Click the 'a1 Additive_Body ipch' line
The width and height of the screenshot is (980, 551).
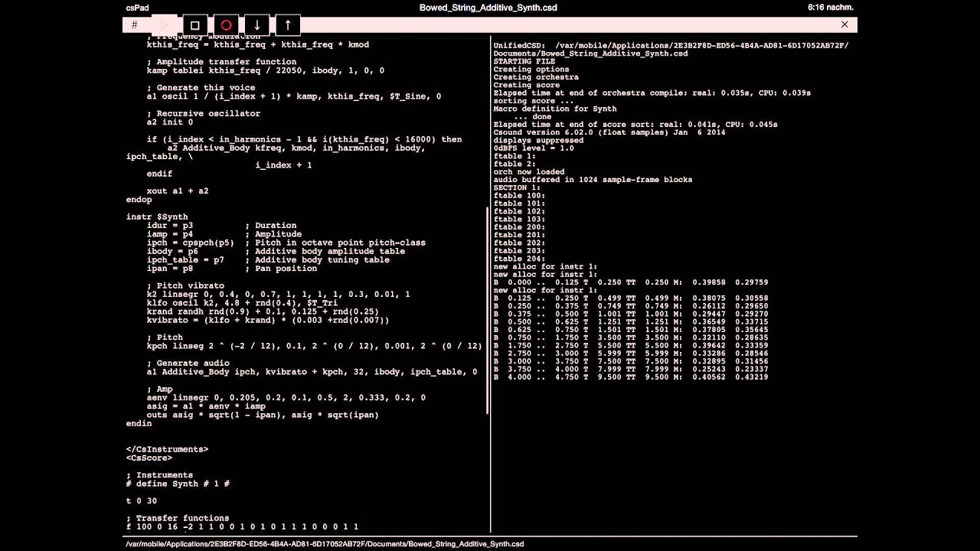pyautogui.click(x=312, y=372)
